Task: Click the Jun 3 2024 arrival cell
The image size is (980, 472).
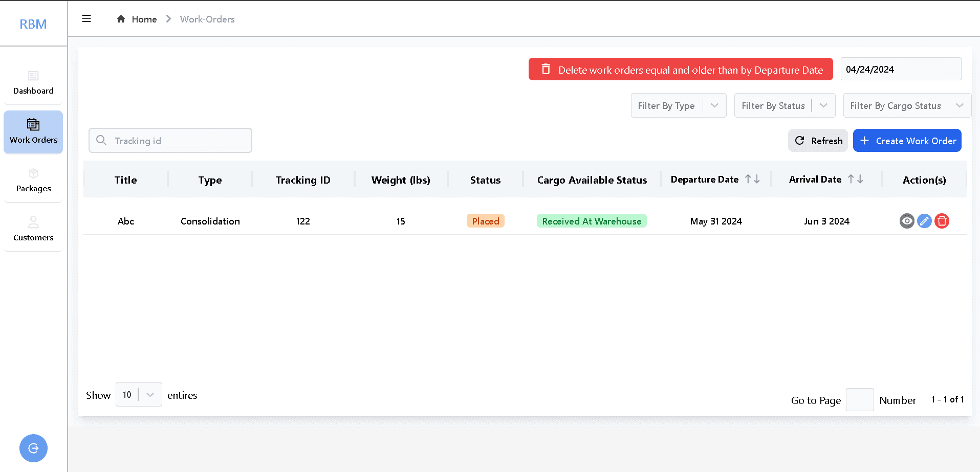Action: pos(826,221)
